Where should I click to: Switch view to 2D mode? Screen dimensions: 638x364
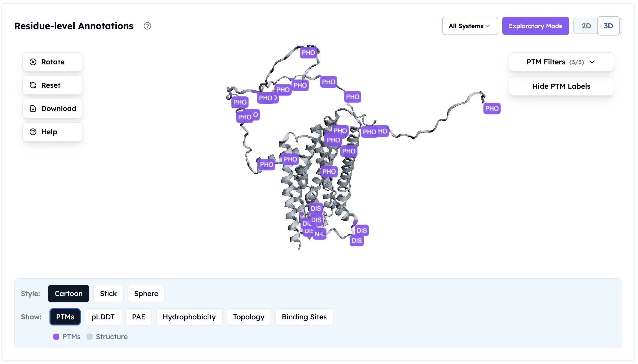(x=586, y=26)
